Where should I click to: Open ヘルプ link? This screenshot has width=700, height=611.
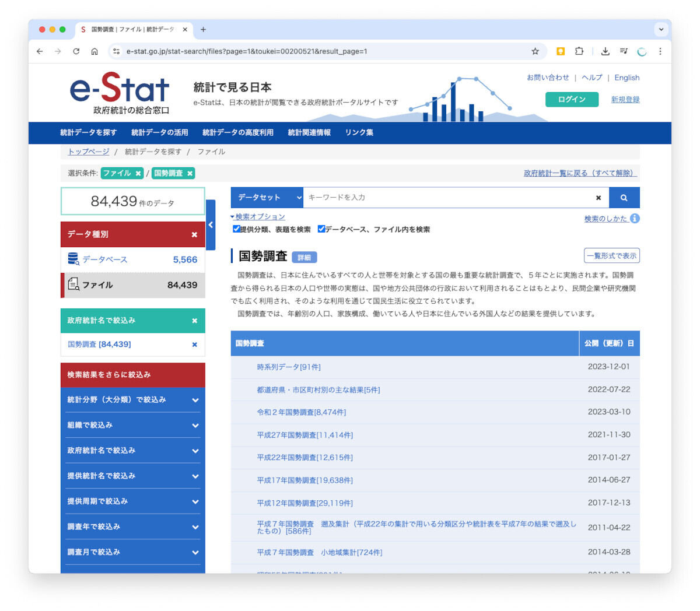pyautogui.click(x=591, y=78)
